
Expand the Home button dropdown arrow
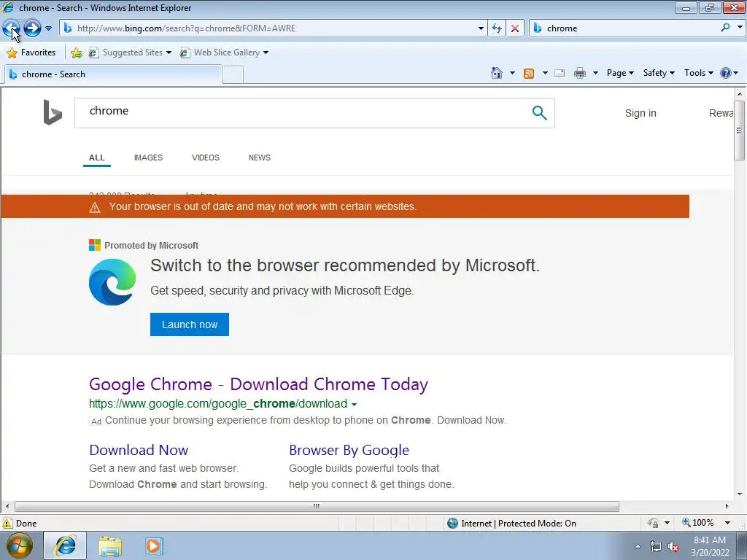coord(512,73)
